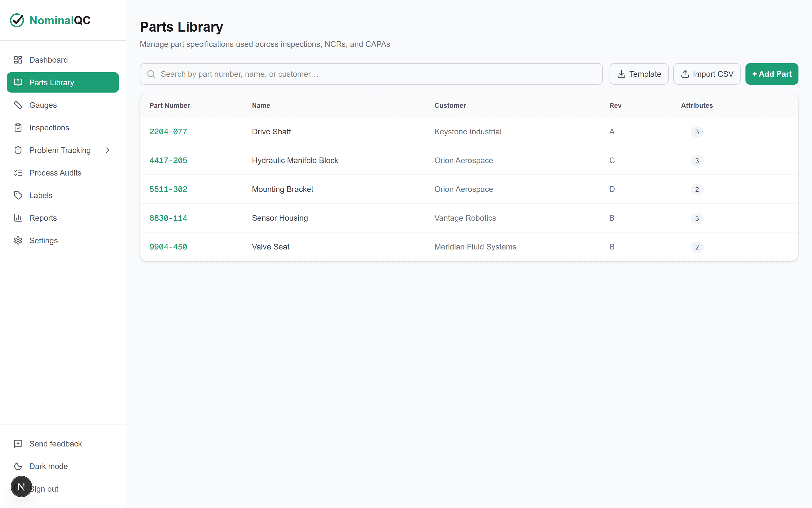Open part number 4417-205
812x508 pixels.
(168, 160)
